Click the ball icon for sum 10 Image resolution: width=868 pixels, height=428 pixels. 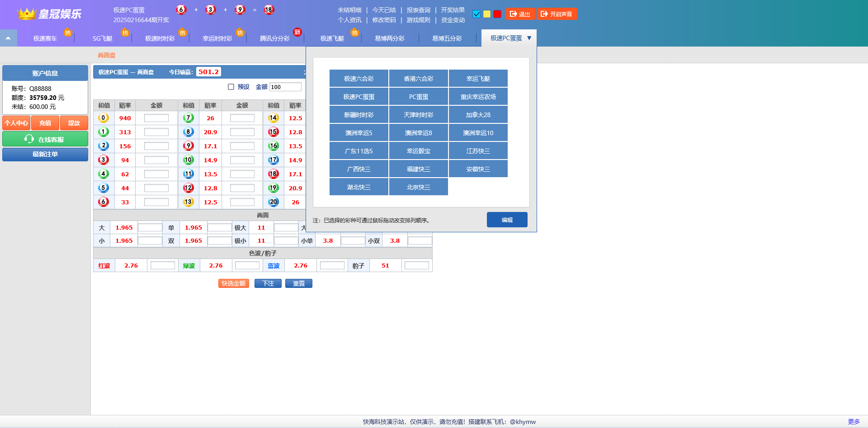point(189,160)
